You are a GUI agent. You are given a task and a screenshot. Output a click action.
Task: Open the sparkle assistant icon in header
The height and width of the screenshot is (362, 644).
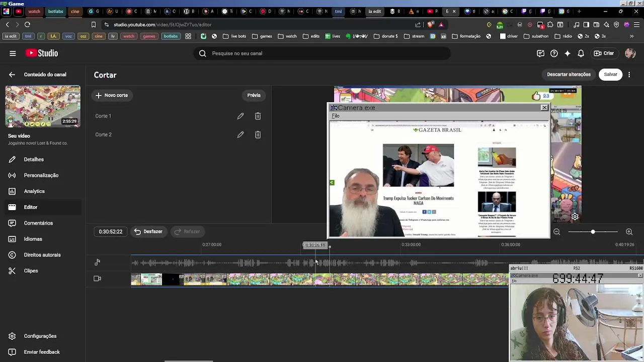pyautogui.click(x=568, y=53)
